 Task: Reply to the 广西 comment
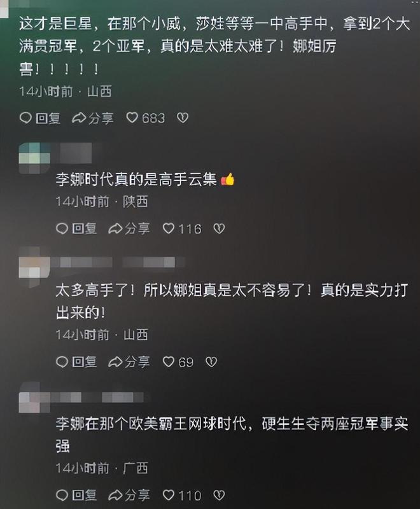point(76,495)
